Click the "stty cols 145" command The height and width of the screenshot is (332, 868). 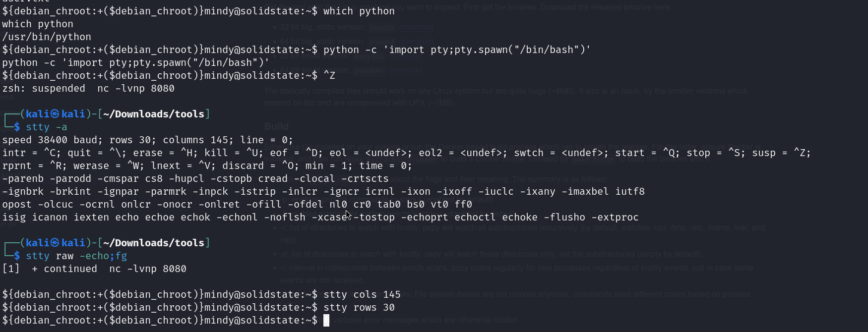[x=362, y=295]
